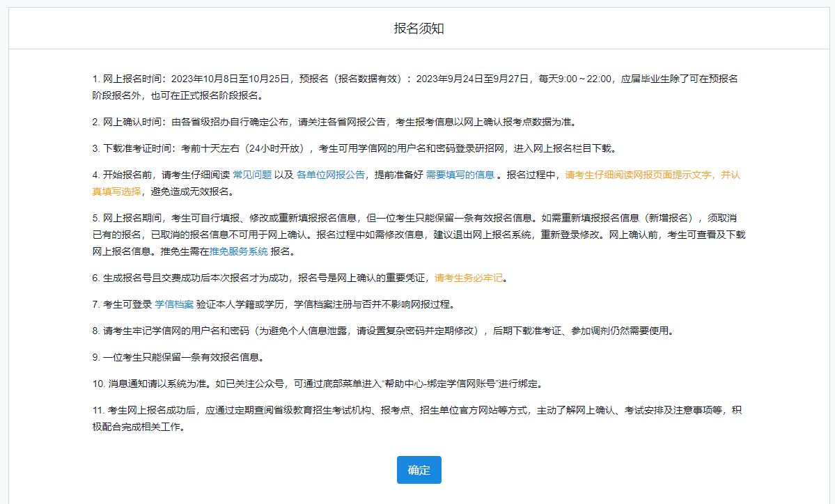Open the 常见问题 link
This screenshot has width=835, height=504.
[x=252, y=175]
